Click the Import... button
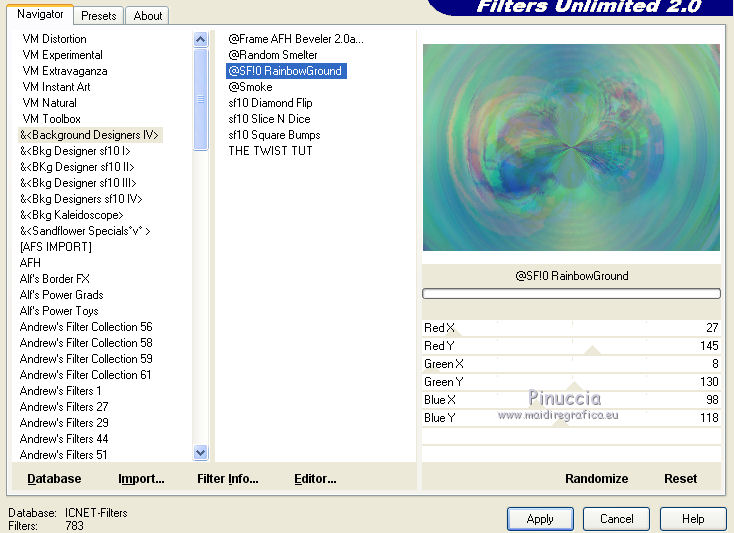734x533 pixels. [x=141, y=479]
